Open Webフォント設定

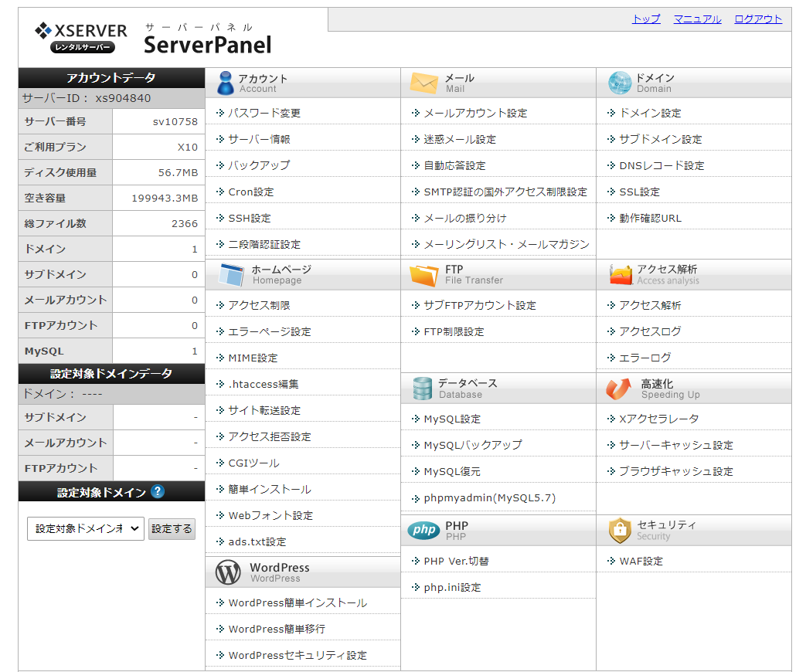(270, 515)
